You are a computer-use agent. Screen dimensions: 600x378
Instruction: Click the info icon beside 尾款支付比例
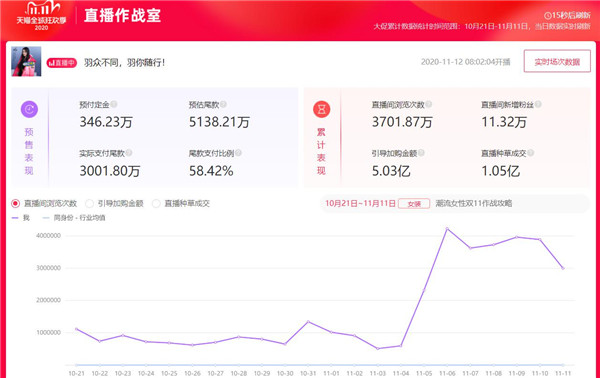click(238, 153)
